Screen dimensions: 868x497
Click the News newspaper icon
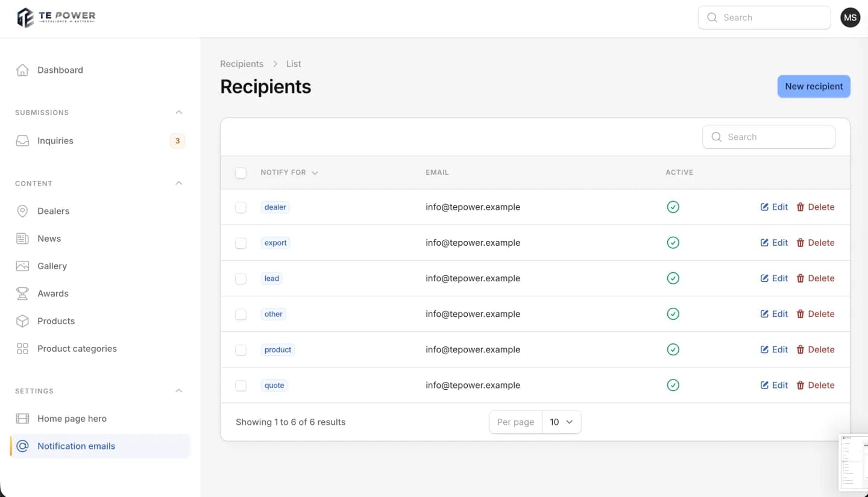click(x=22, y=239)
